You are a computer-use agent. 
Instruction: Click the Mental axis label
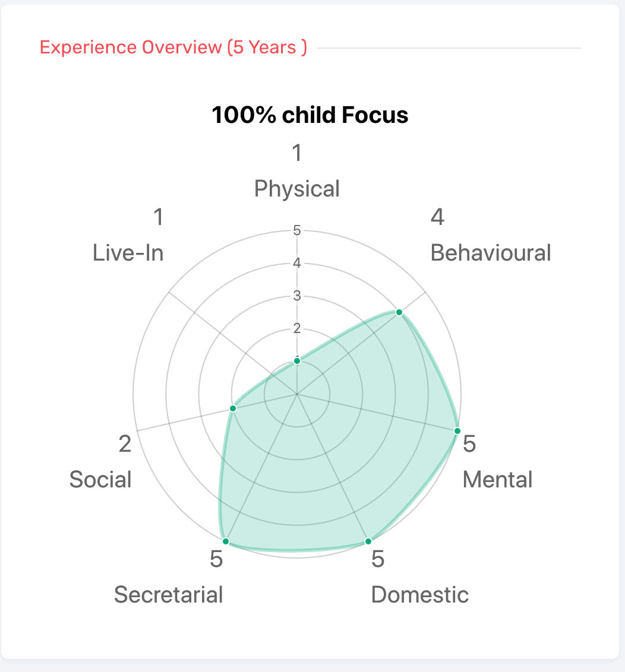point(497,479)
